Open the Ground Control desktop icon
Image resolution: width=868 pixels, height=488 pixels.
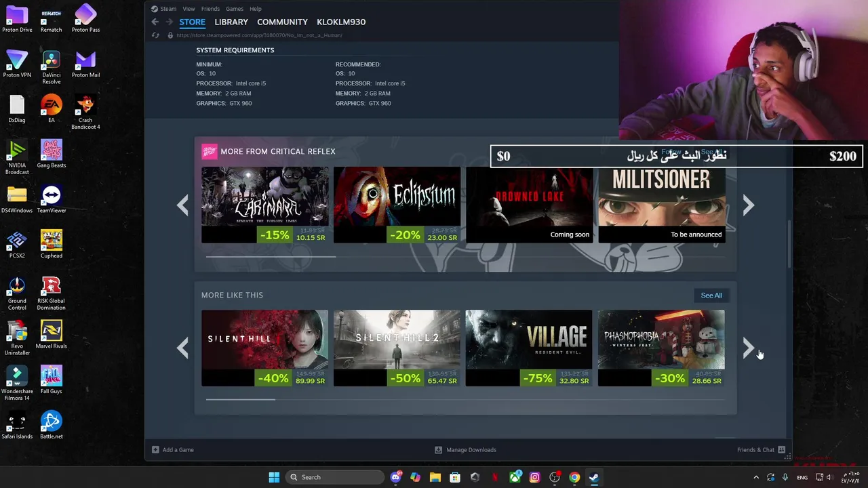[x=17, y=293]
